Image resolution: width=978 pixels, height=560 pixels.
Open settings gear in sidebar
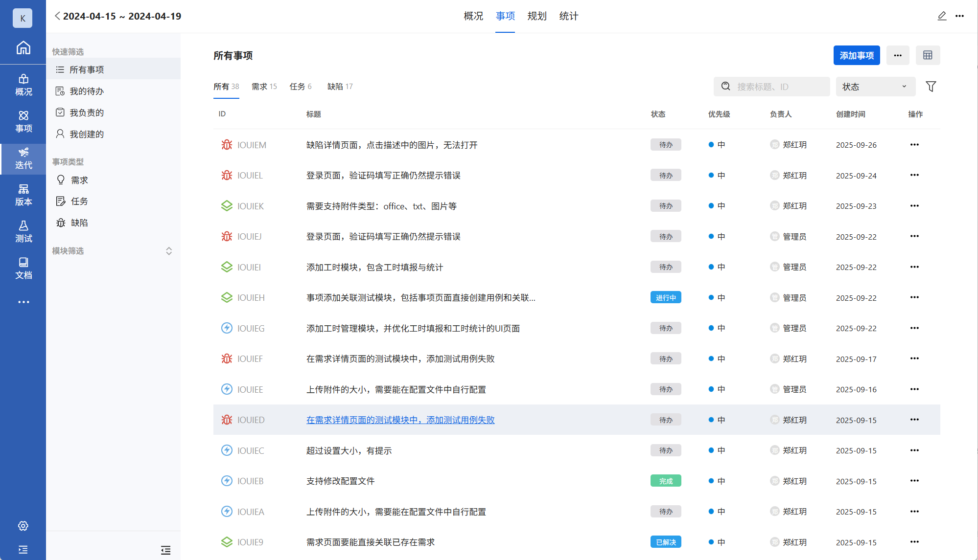pos(23,526)
